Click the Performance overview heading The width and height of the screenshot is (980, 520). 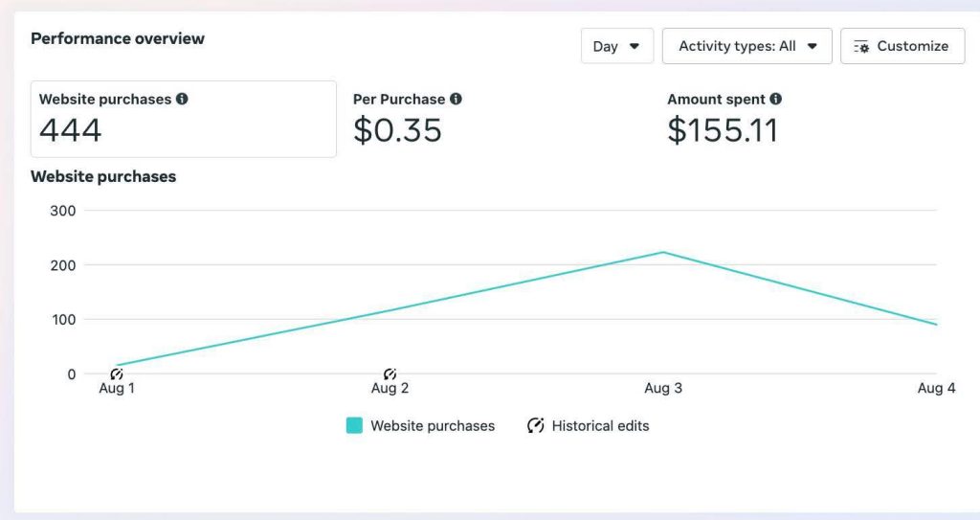click(x=118, y=38)
